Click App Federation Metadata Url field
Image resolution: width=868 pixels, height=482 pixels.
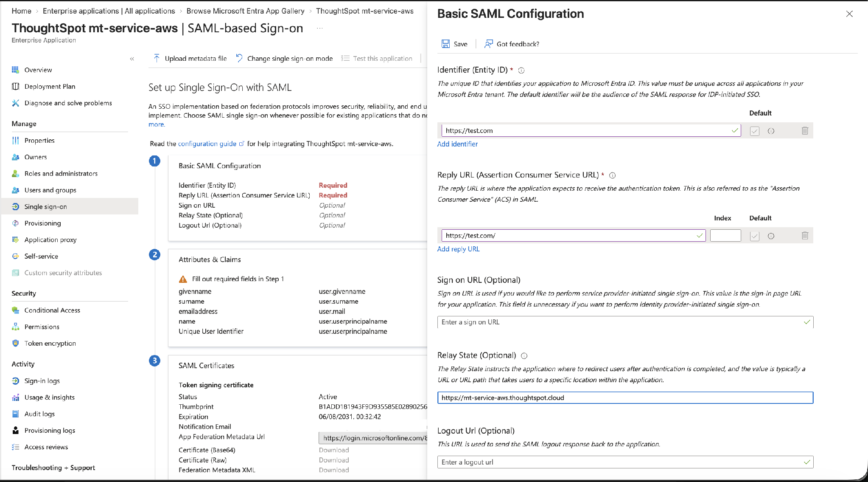373,438
